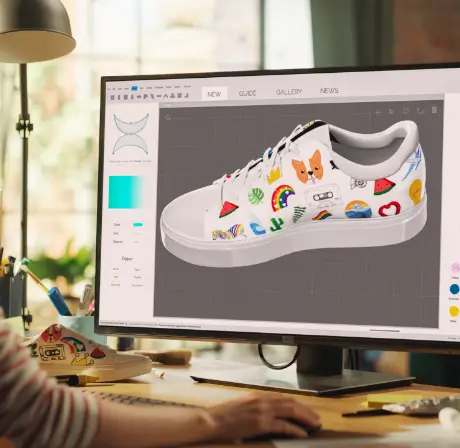Click the pencil-like icon beside the plus
This screenshot has width=460, height=448.
[392, 112]
